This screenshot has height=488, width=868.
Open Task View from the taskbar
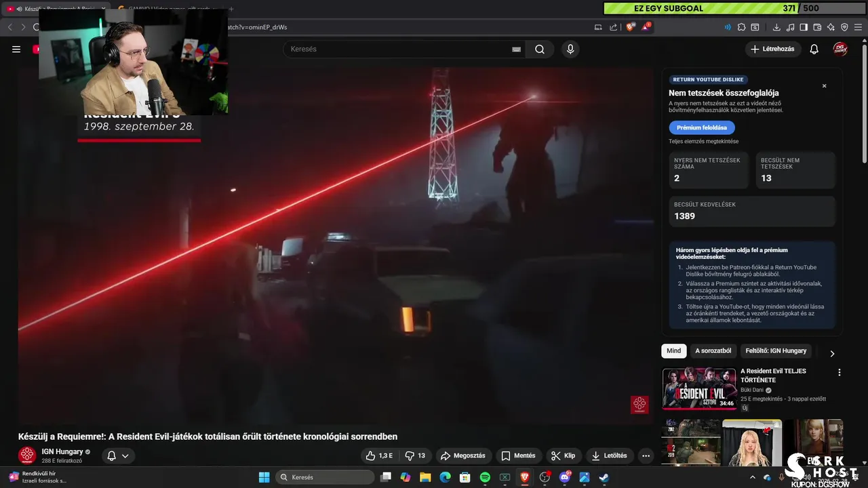(x=385, y=477)
